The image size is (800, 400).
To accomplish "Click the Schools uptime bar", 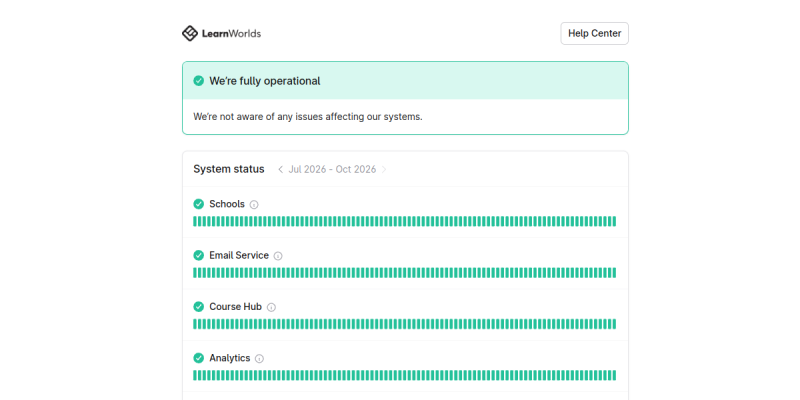I will tap(405, 221).
